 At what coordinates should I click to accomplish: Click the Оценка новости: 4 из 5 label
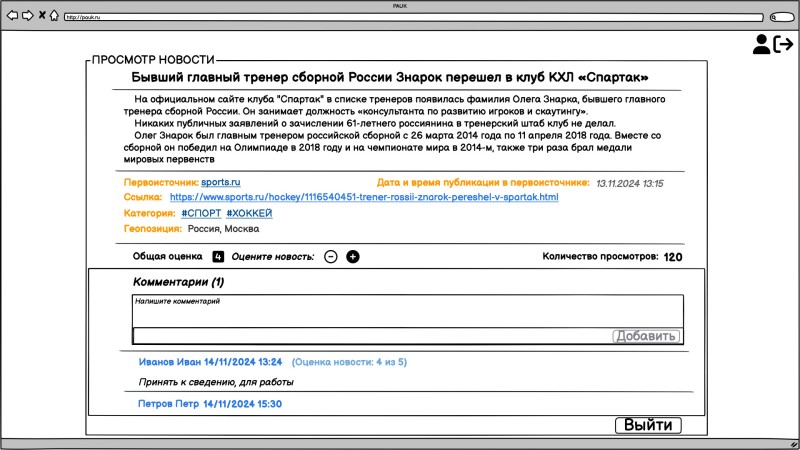click(349, 362)
